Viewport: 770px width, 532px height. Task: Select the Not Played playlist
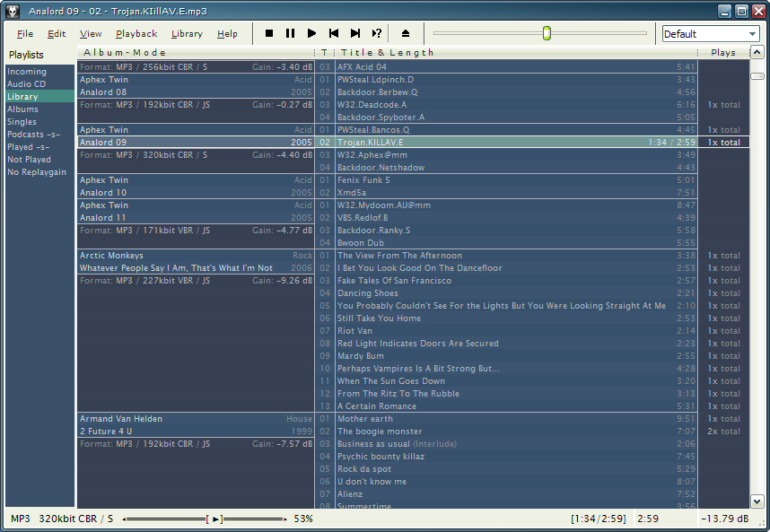pyautogui.click(x=30, y=160)
